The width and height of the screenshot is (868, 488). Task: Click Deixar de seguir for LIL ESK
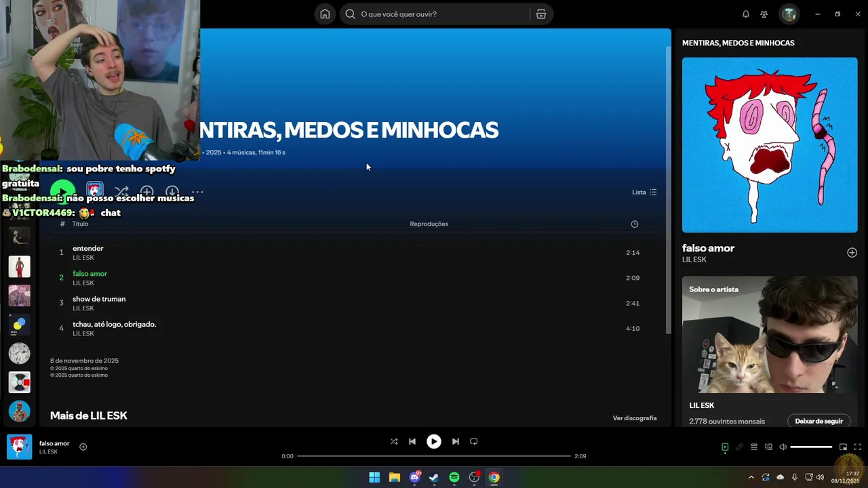pyautogui.click(x=818, y=421)
